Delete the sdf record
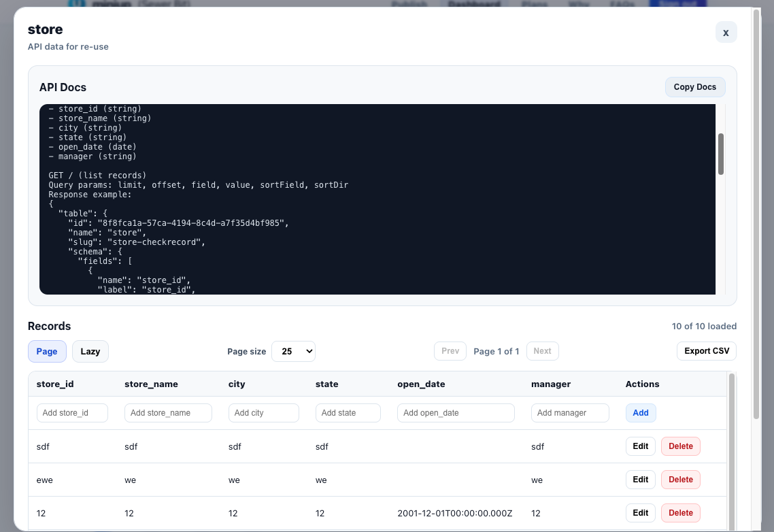Screen dimensions: 774x532 [x=680, y=446]
